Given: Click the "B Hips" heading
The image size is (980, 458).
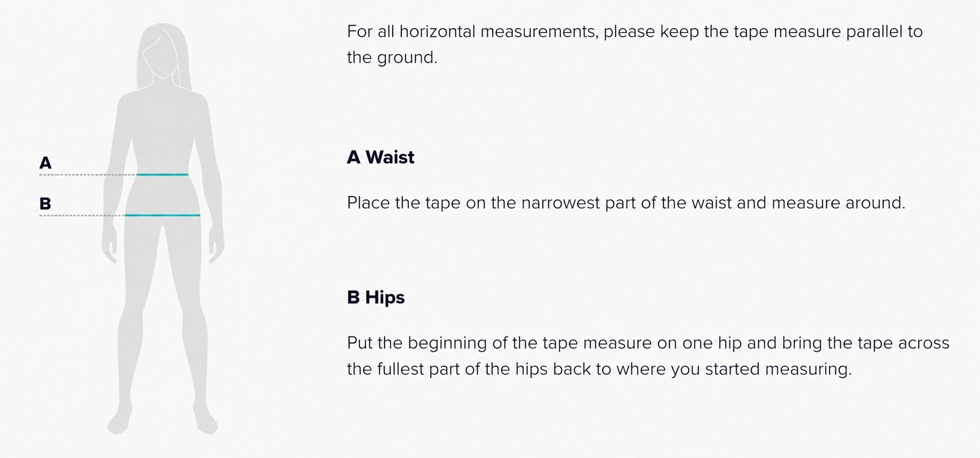Looking at the screenshot, I should (x=376, y=297).
